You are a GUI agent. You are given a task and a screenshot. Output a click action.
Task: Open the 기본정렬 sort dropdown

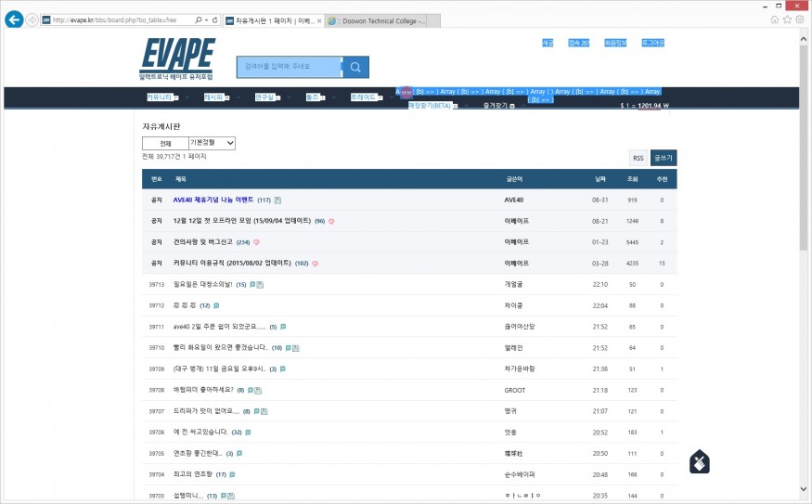212,143
